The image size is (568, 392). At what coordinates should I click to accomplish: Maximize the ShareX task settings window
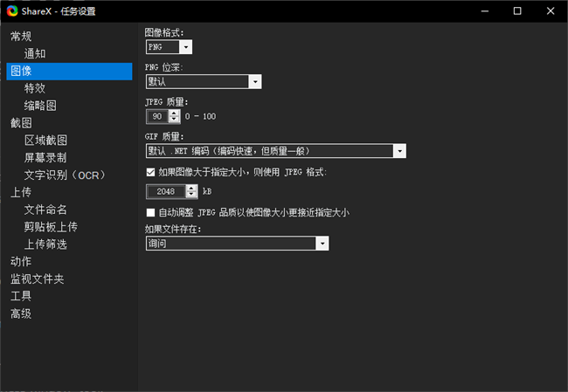517,11
